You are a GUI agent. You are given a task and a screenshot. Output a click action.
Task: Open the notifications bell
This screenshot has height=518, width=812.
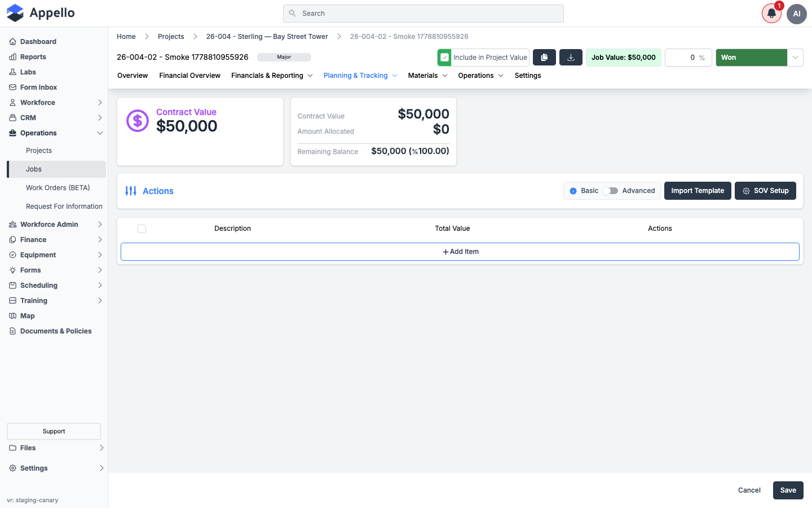tap(771, 14)
